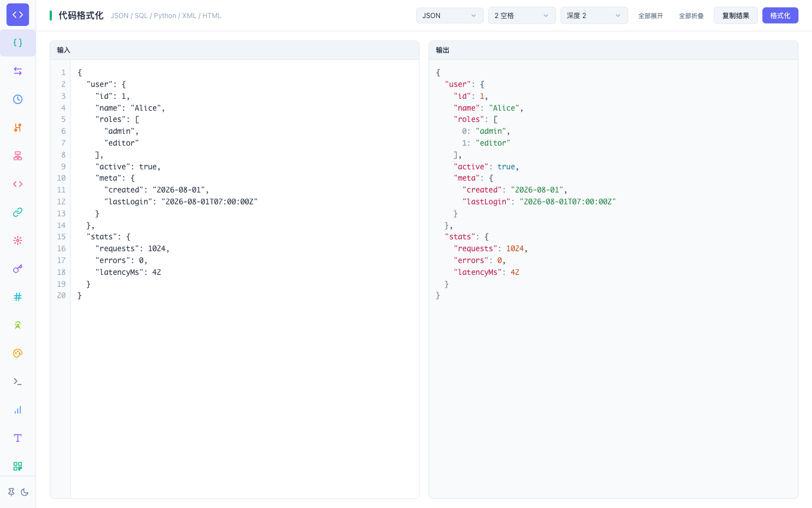
Task: Click line number 20 in input gutter
Action: click(x=61, y=296)
